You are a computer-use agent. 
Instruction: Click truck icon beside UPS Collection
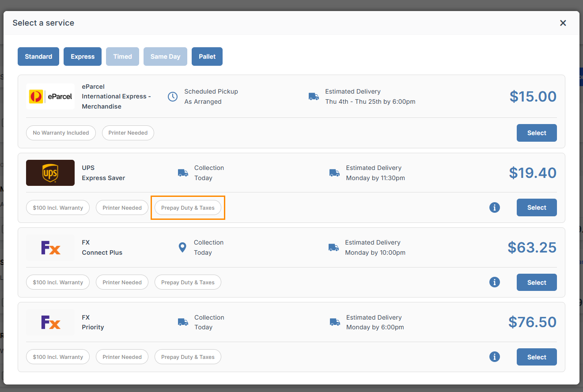[183, 173]
